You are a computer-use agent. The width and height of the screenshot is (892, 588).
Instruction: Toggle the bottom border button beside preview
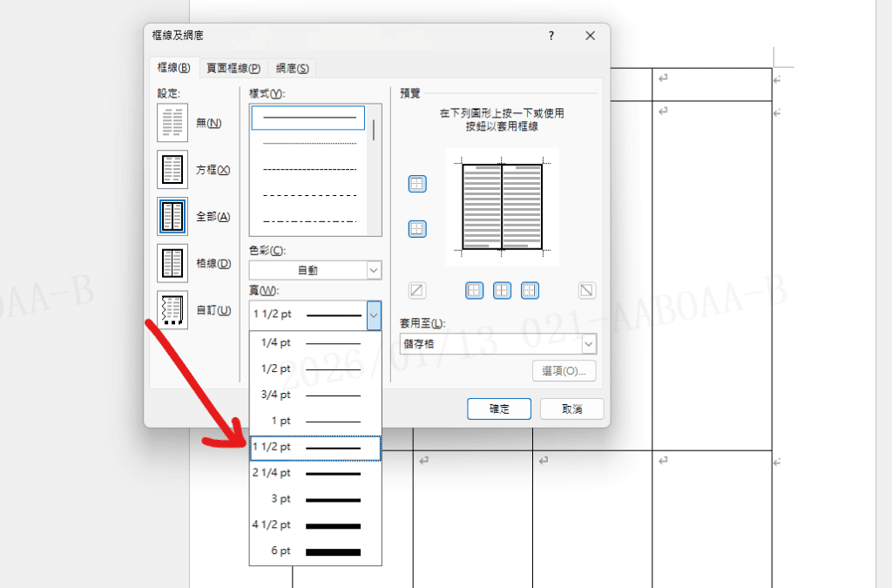pyautogui.click(x=417, y=229)
